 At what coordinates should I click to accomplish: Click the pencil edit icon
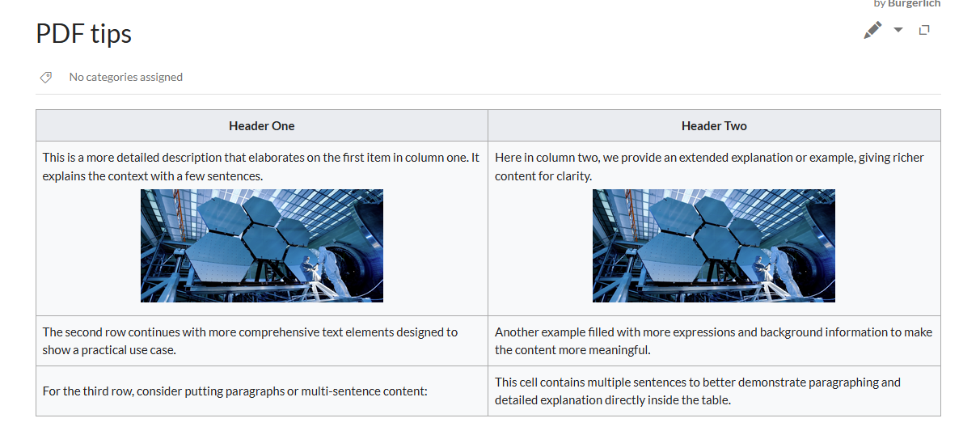tap(872, 31)
